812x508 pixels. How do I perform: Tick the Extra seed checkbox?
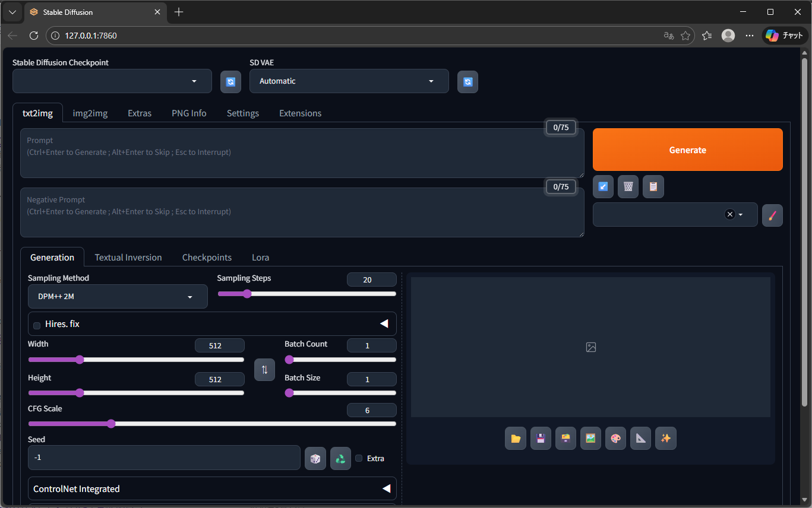click(x=359, y=458)
